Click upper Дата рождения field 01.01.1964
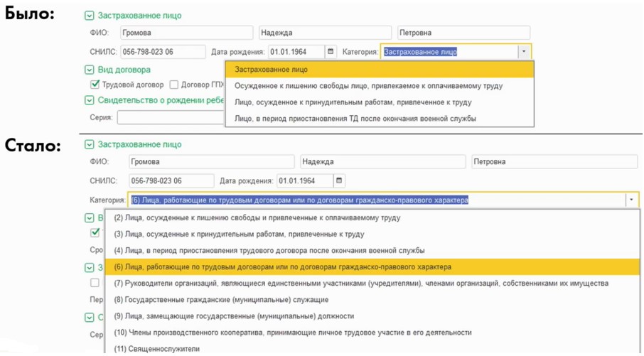 point(296,52)
